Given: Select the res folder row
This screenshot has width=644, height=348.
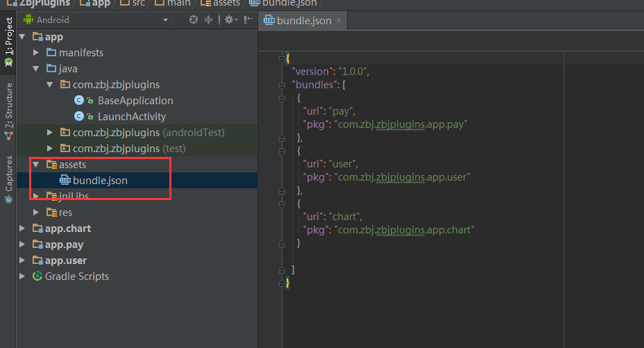Looking at the screenshot, I should [x=137, y=213].
